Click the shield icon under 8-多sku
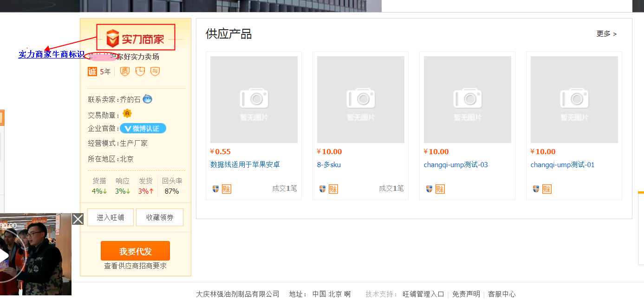This screenshot has height=300, width=644. (322, 189)
